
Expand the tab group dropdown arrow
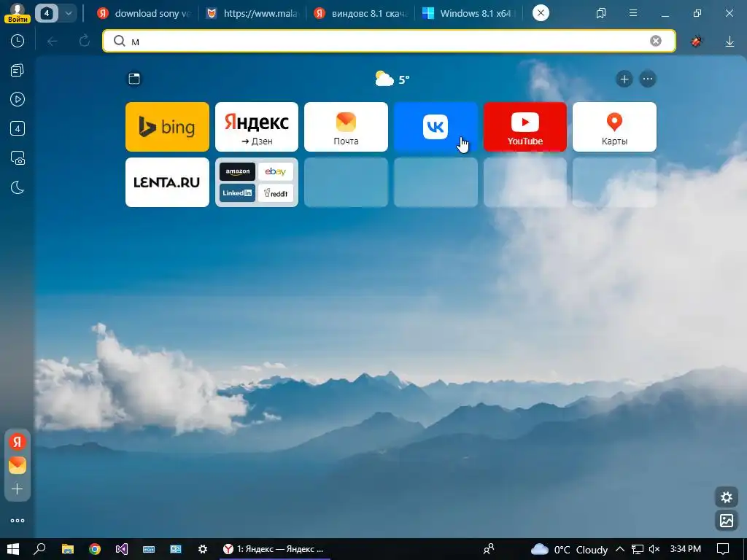[x=69, y=13]
